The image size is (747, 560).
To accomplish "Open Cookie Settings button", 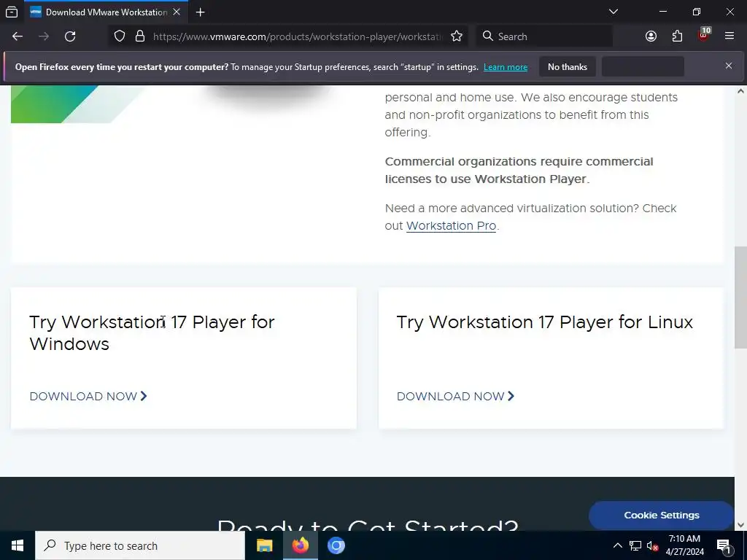I will click(661, 516).
